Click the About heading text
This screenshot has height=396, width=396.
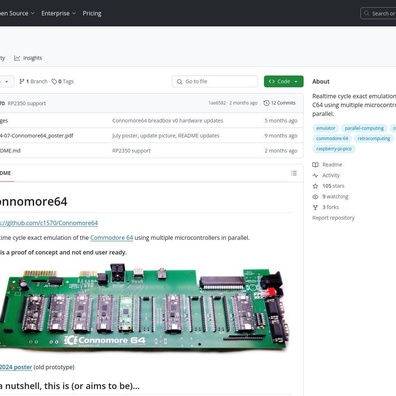point(321,81)
